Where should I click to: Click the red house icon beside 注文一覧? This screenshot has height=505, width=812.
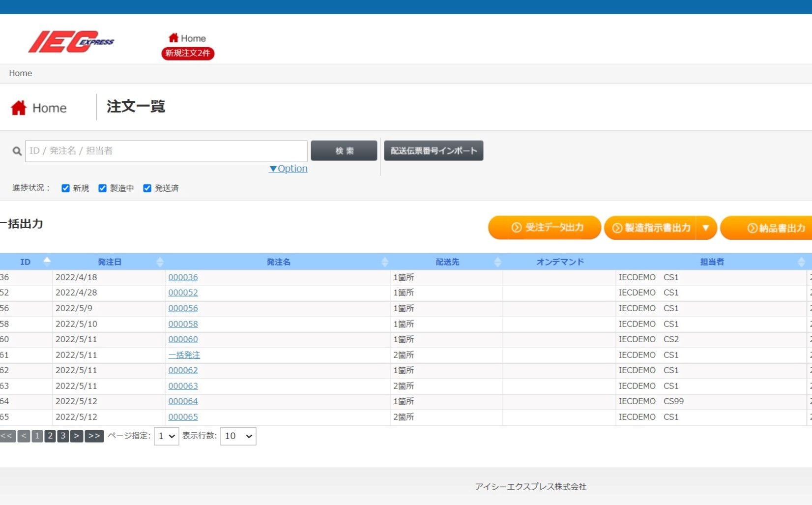[x=19, y=108]
